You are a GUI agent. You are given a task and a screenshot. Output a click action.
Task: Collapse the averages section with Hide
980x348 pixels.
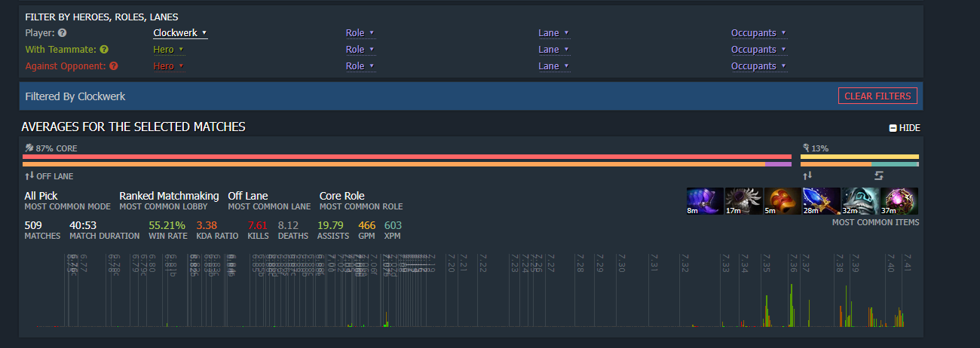[x=905, y=128]
